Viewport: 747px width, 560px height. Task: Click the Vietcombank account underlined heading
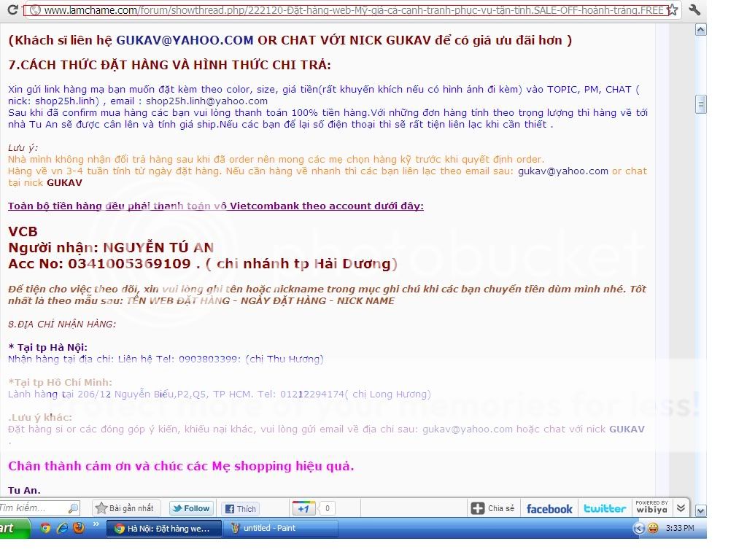pyautogui.click(x=216, y=206)
